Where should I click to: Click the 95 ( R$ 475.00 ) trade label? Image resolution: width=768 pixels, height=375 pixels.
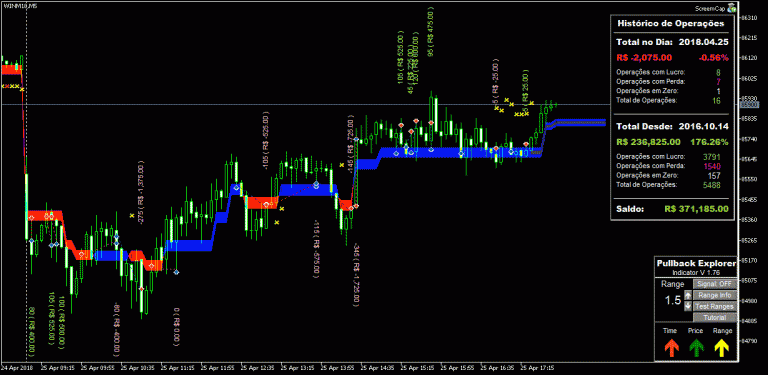(x=431, y=32)
